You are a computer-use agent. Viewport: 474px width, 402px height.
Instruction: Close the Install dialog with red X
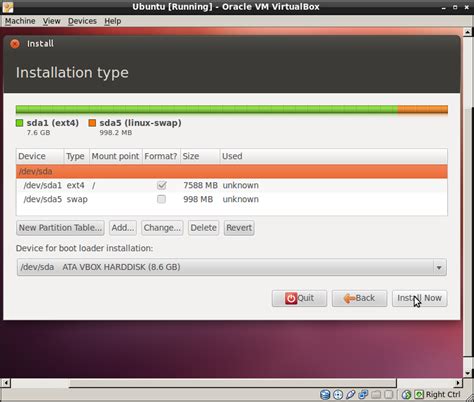click(x=15, y=44)
